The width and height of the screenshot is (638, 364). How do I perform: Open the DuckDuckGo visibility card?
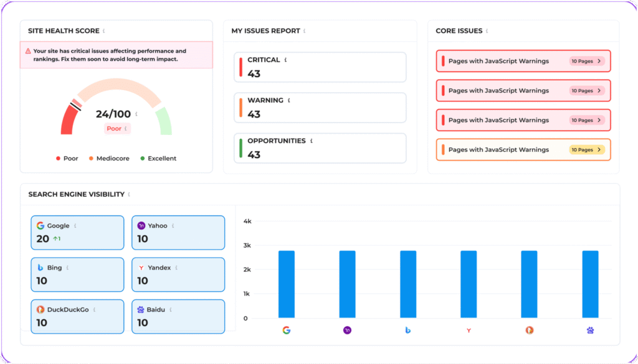(x=77, y=316)
